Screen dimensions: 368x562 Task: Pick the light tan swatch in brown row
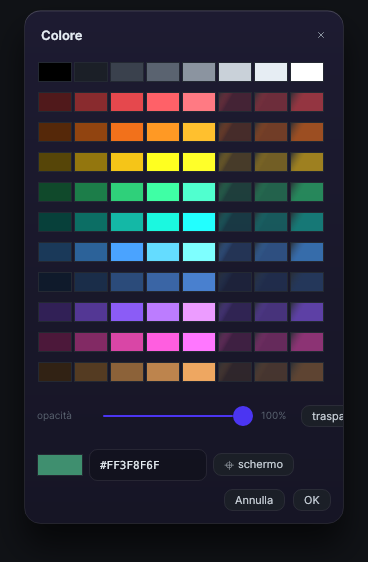pyautogui.click(x=199, y=372)
